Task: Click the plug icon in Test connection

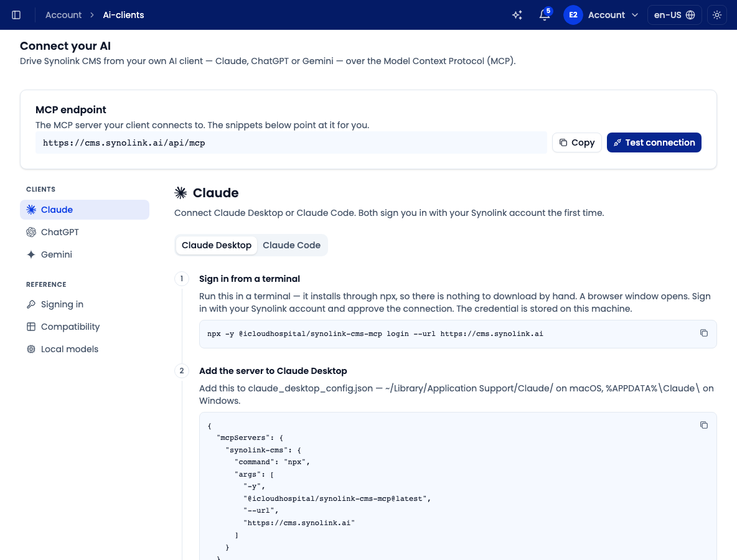Action: click(617, 142)
